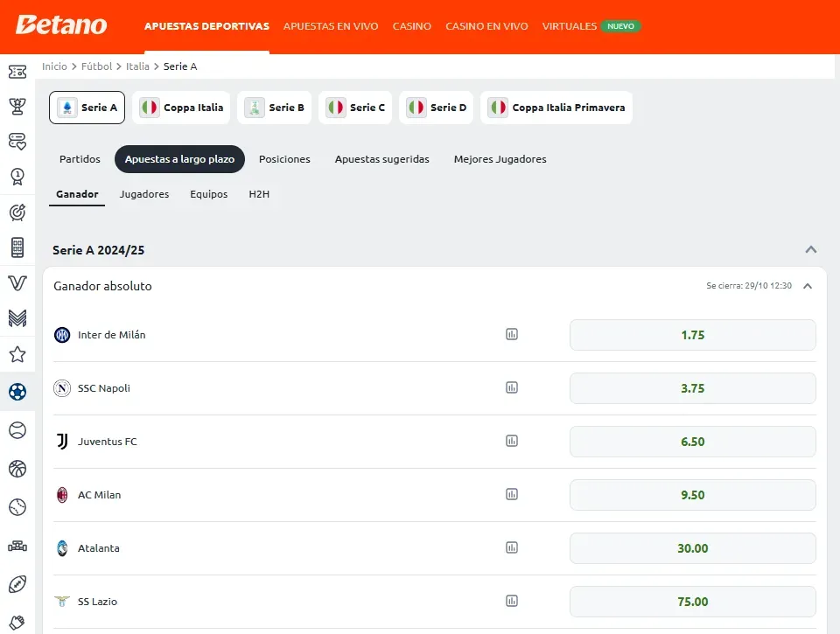Open stats icon for AC Milan
Screen dimensions: 840x634
[x=512, y=494]
